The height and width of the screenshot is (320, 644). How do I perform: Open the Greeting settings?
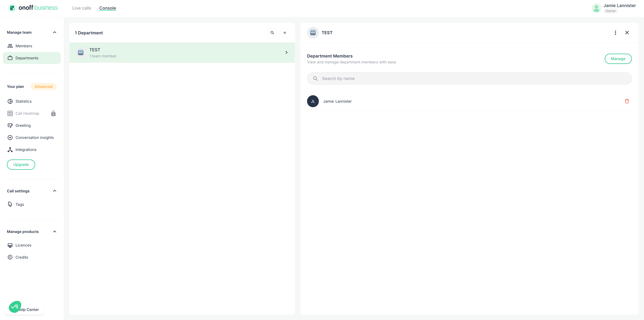[x=32, y=125]
